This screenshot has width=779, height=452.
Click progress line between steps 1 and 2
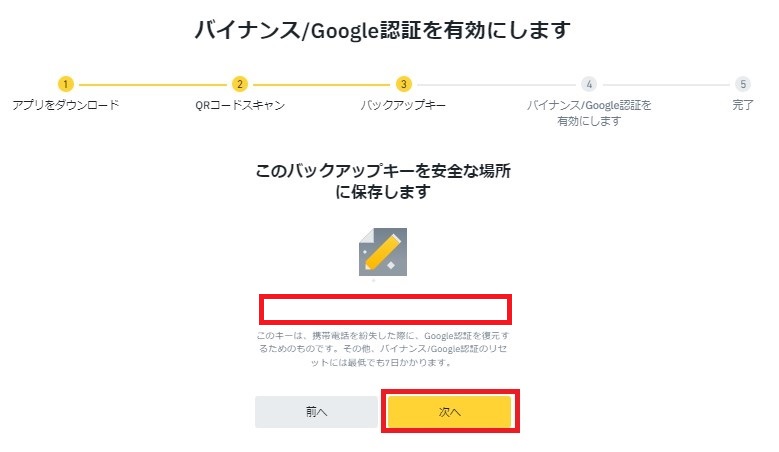coord(153,84)
